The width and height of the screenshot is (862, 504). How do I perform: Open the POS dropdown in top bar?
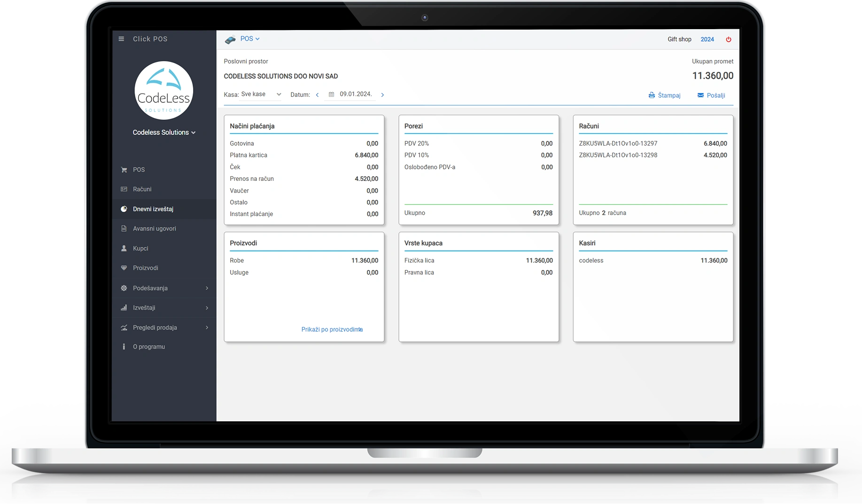coord(250,39)
